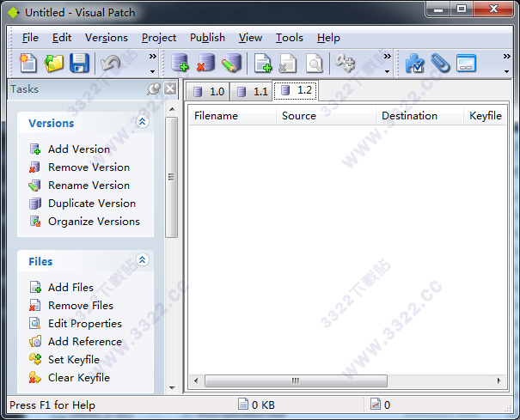
Task: Click the File Properties magnifier toolbar icon
Action: pyautogui.click(x=314, y=63)
